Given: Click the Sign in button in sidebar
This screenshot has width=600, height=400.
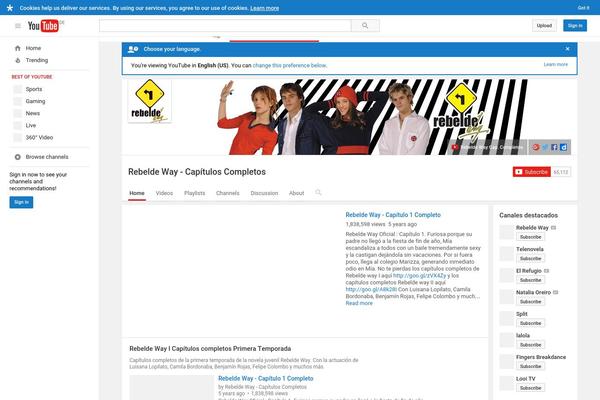Looking at the screenshot, I should (21, 202).
